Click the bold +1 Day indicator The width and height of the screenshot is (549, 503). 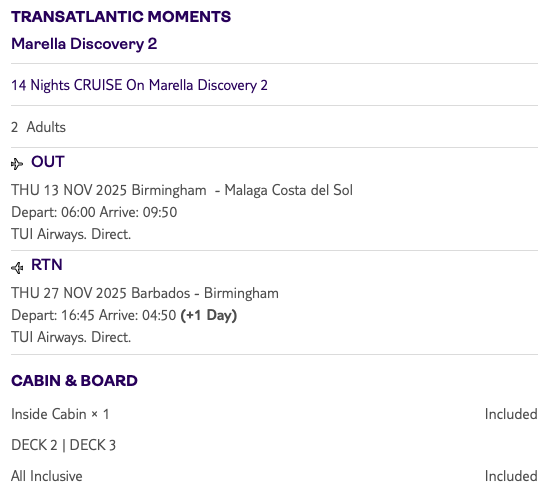click(x=209, y=315)
